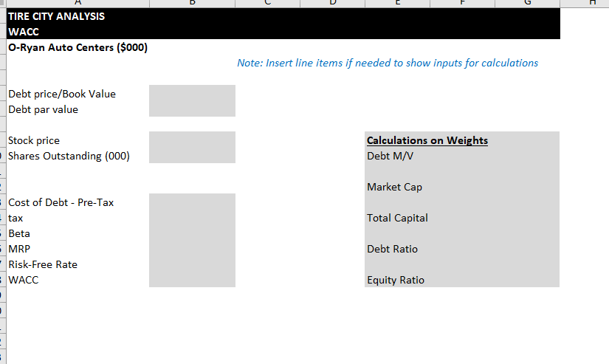
Task: Click the Debt par value label
Action: (43, 109)
